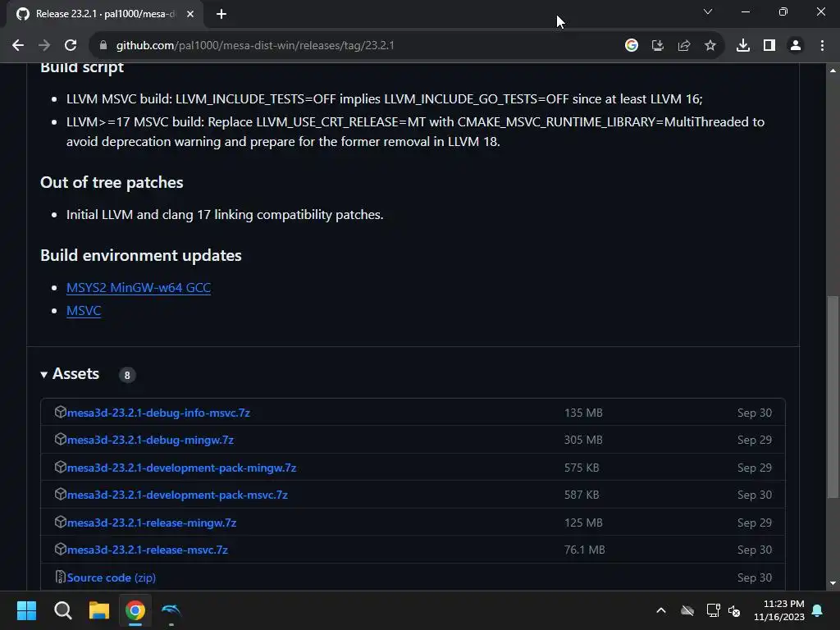Click Chrome icon in taskbar

point(135,610)
